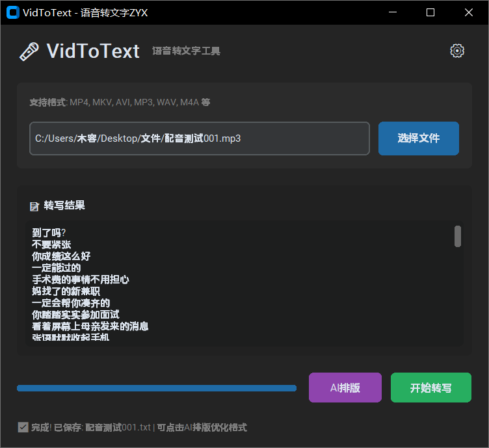489x448 pixels.
Task: Click the window title VidToText - 语音转文字ZYX
Action: point(85,13)
